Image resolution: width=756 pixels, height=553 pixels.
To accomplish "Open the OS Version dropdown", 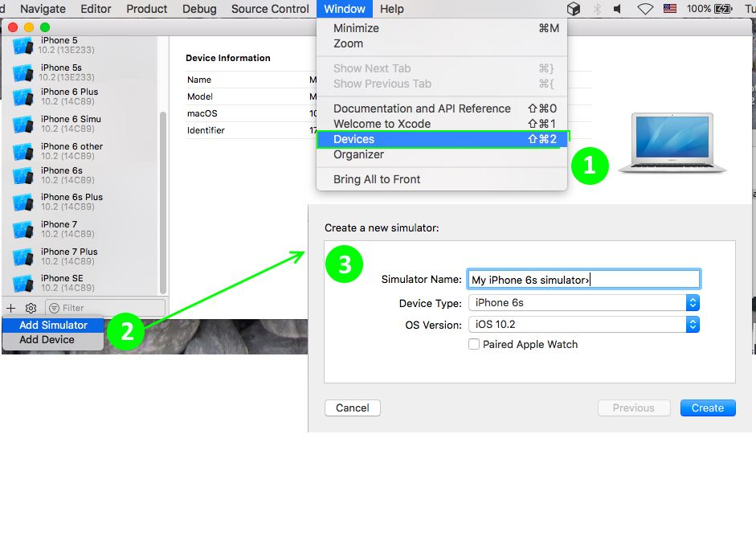I will 584,324.
